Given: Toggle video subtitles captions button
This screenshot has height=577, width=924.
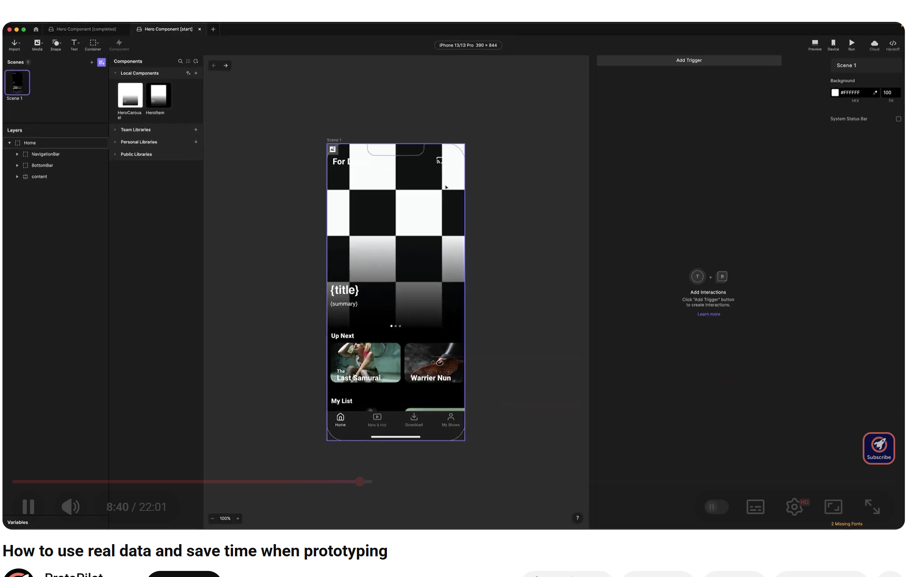Looking at the screenshot, I should pyautogui.click(x=755, y=506).
